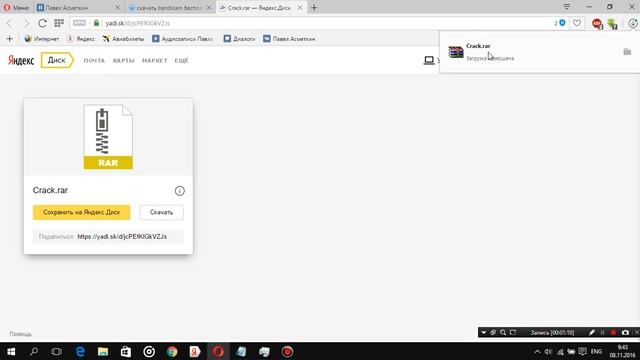This screenshot has width=640, height=360.
Task: Open the Opera Меню button
Action: pyautogui.click(x=16, y=7)
